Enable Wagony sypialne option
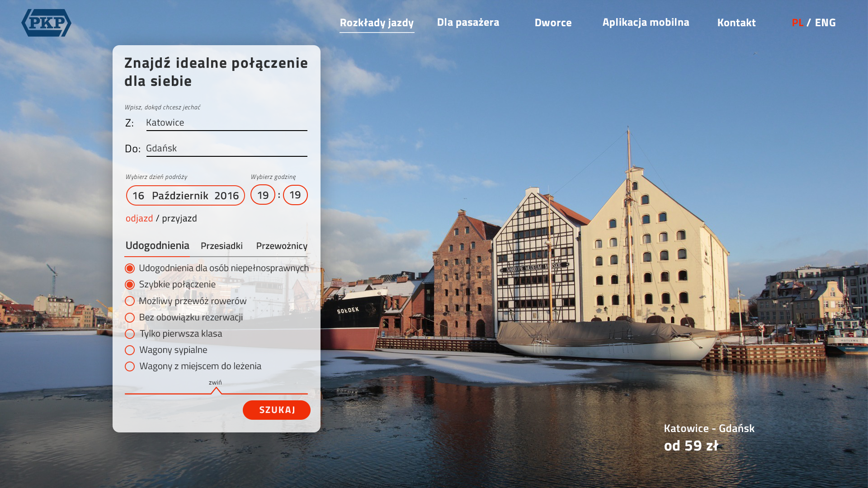 point(130,350)
